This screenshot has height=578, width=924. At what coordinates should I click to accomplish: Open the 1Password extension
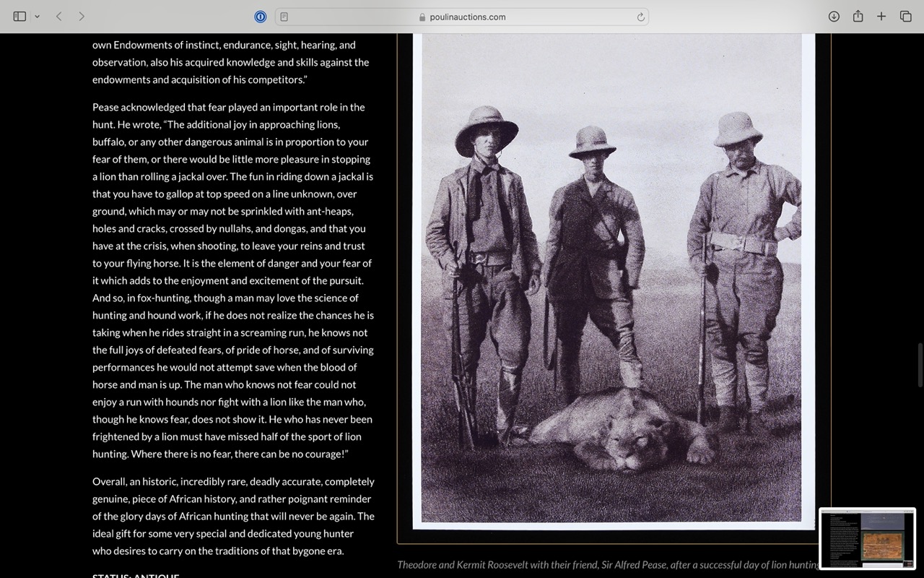261,17
